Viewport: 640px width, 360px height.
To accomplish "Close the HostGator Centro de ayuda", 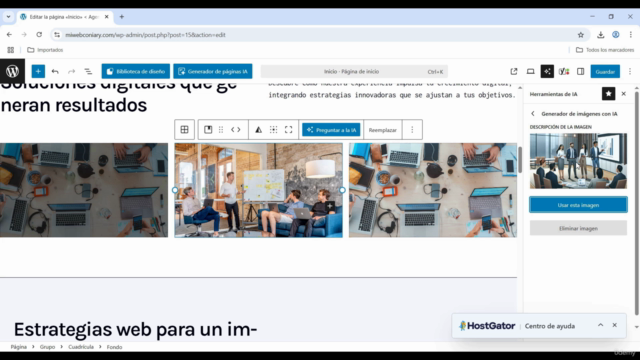I will [x=615, y=325].
